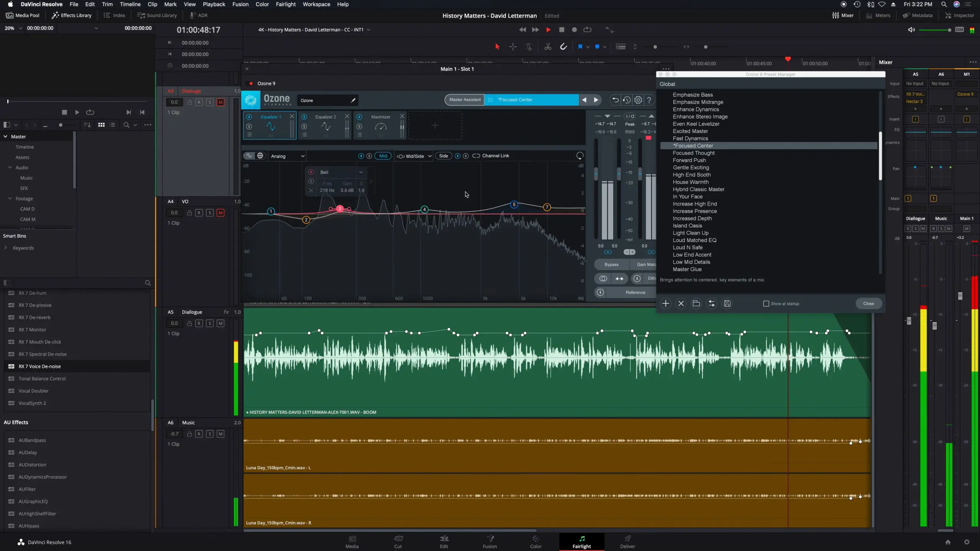Mute the A6 Music track

(220, 434)
